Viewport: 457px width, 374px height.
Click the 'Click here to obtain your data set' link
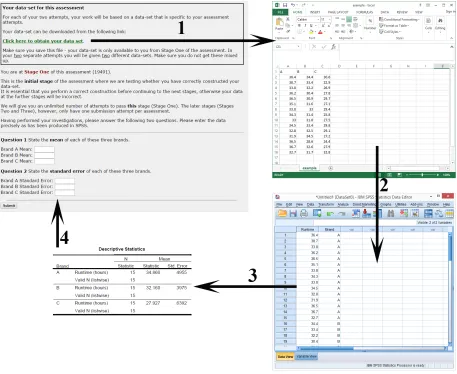(x=43, y=41)
